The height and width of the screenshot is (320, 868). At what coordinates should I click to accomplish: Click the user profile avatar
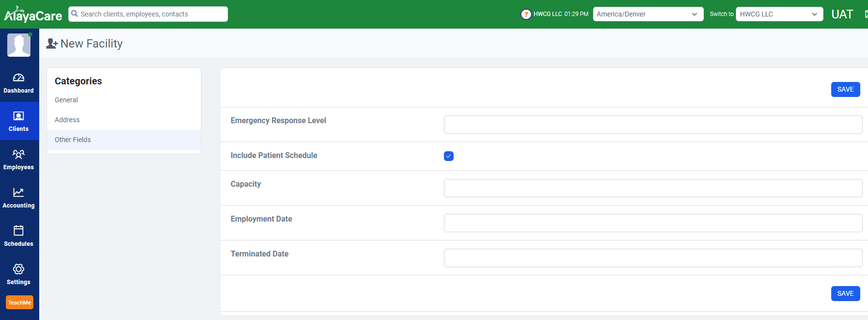[19, 45]
